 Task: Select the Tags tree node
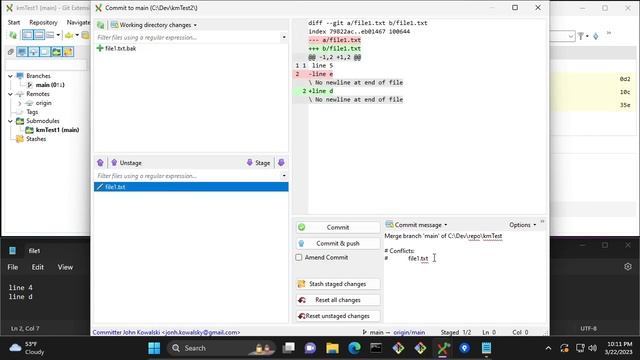32,112
